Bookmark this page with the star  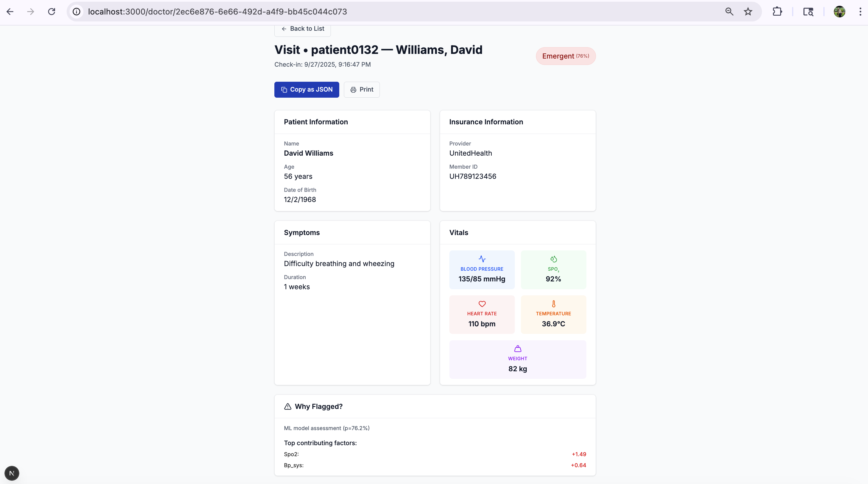point(748,12)
